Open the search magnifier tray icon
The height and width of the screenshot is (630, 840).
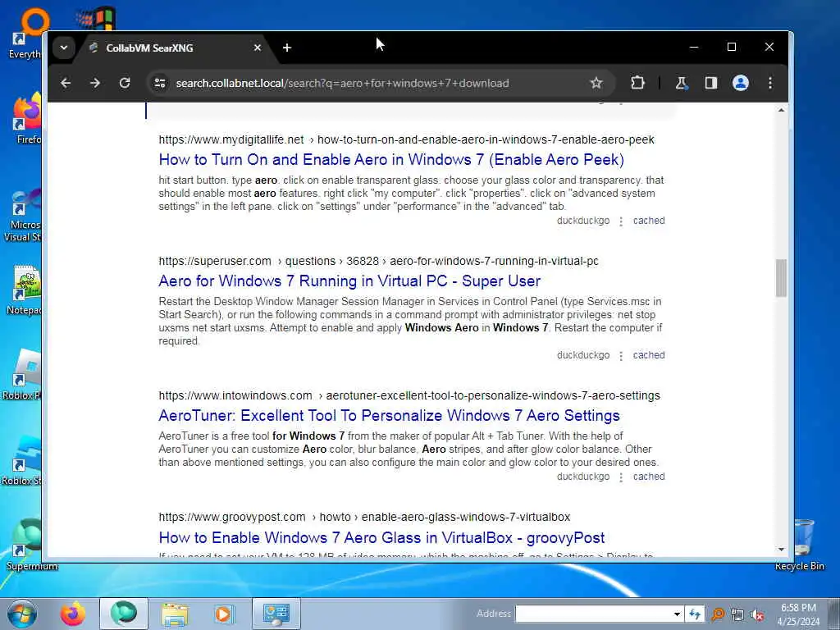pos(718,614)
